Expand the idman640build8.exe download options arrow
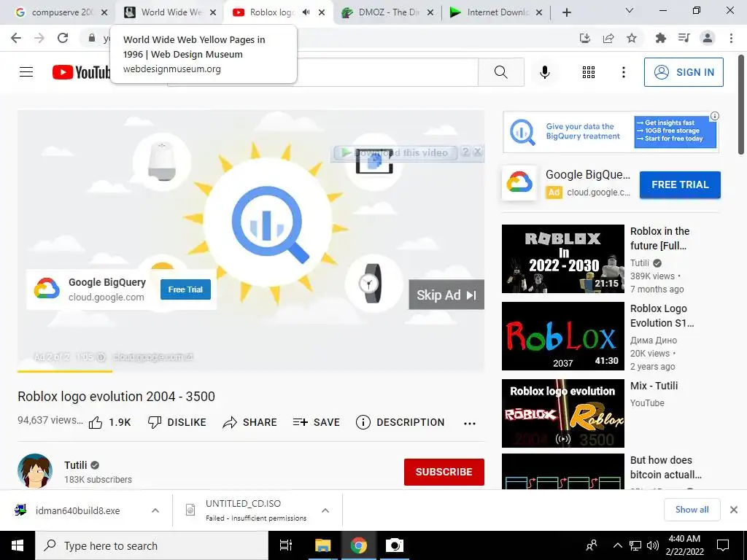The width and height of the screenshot is (747, 560). click(155, 510)
